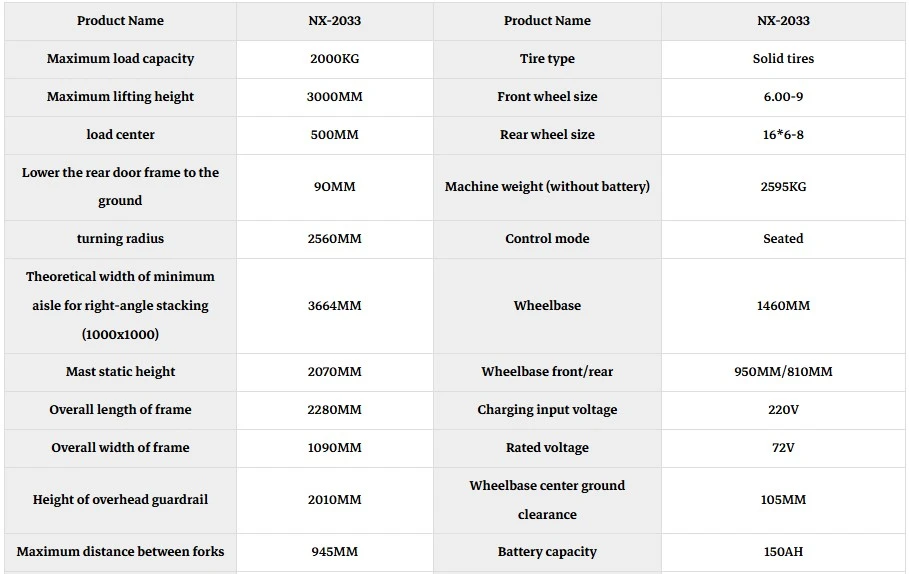Select the 2000KG value cell

[x=334, y=59]
